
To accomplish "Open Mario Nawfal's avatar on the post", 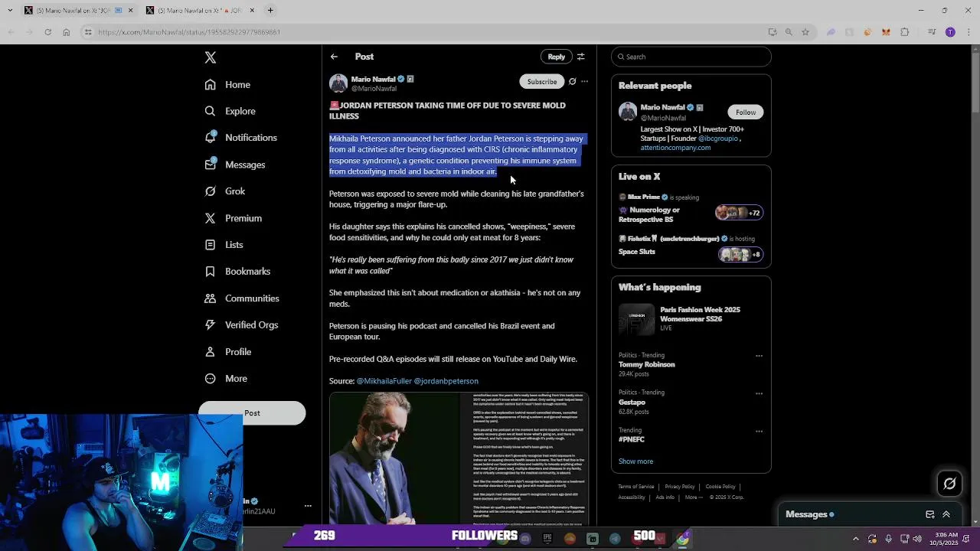I will click(338, 83).
